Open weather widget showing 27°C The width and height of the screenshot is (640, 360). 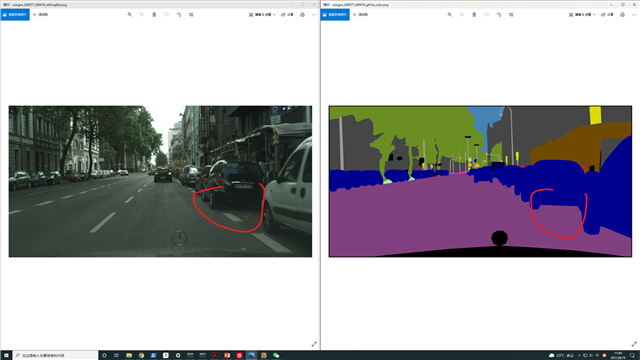(561, 356)
